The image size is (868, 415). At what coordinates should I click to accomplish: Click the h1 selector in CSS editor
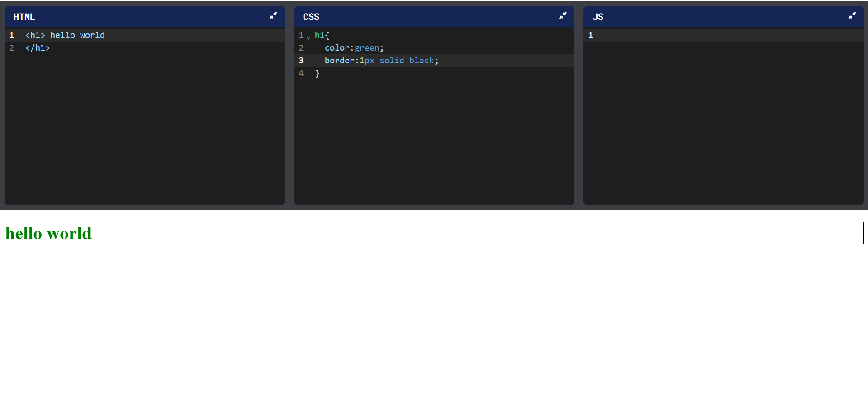pos(320,35)
